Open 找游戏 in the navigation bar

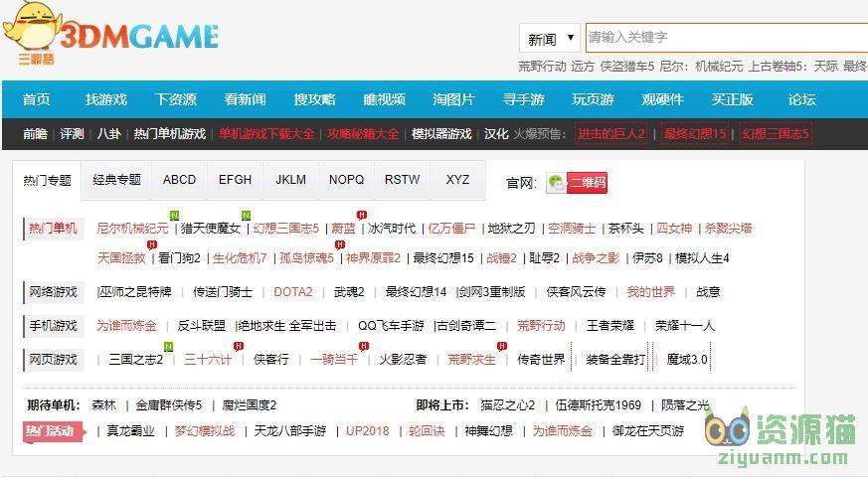coord(106,99)
